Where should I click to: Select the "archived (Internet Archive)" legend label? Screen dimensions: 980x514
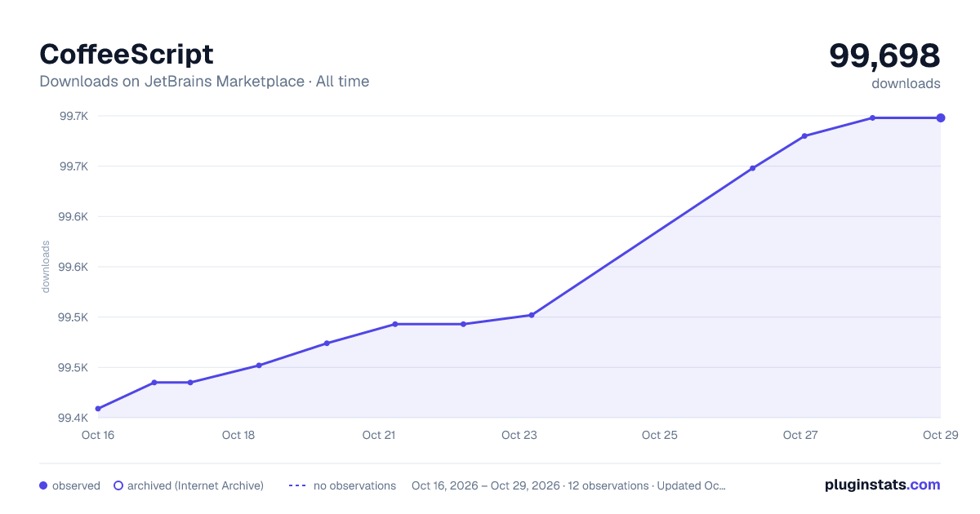(195, 485)
